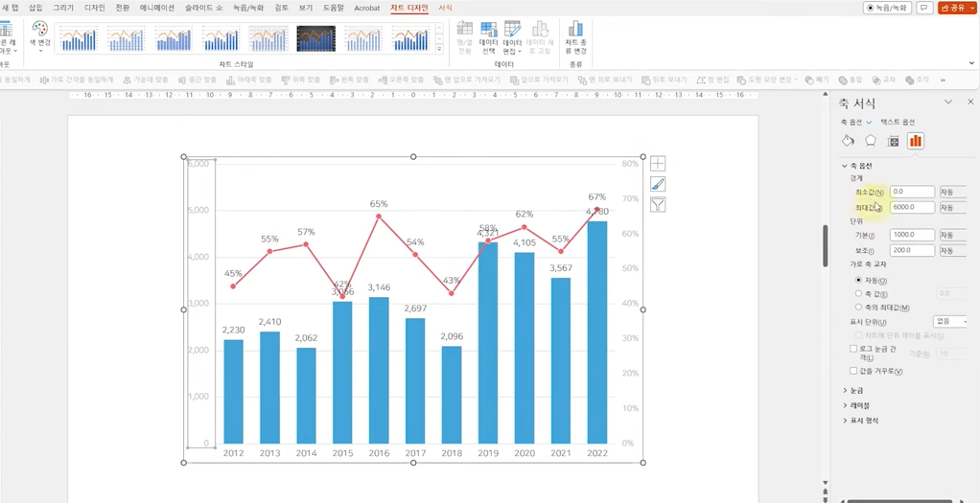
Task: Expand the 표시 형식 section
Action: 845,421
